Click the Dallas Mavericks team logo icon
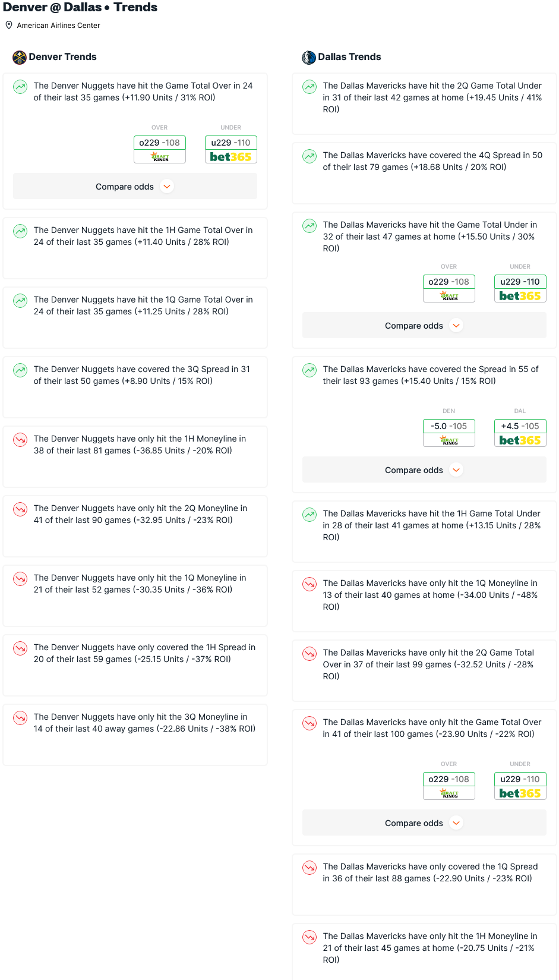The image size is (559, 980). pyautogui.click(x=309, y=57)
